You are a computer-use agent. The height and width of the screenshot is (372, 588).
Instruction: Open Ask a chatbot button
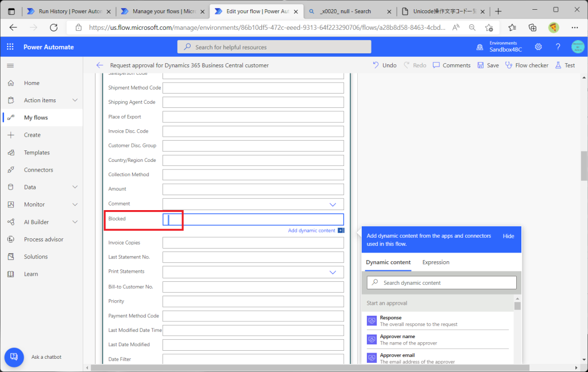pyautogui.click(x=14, y=357)
